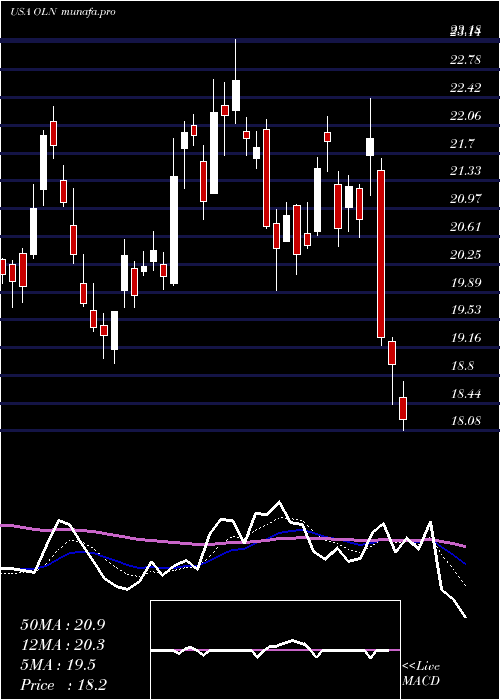Click the 22.42 price axis label
This screenshot has width=500, height=700.
(466, 88)
